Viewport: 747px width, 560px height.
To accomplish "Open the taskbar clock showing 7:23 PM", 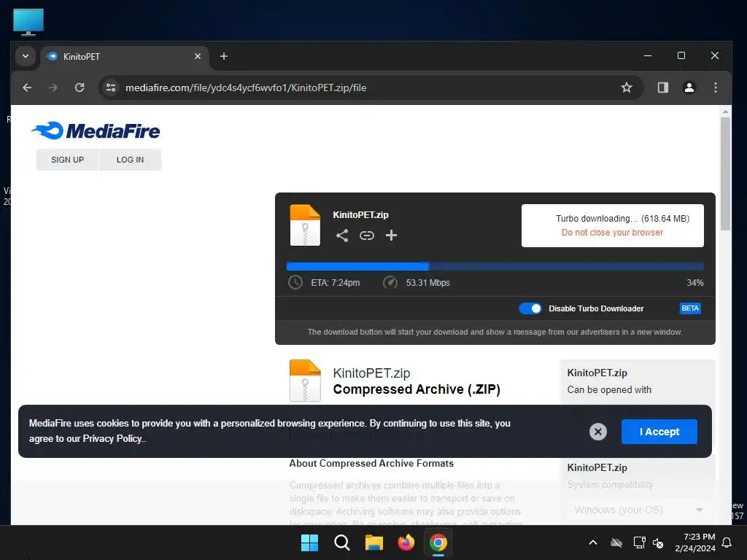I will pos(695,542).
